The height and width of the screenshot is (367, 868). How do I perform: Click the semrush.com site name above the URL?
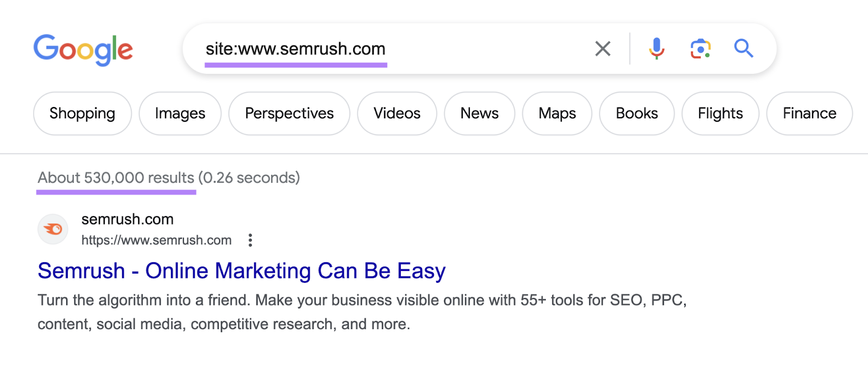127,219
